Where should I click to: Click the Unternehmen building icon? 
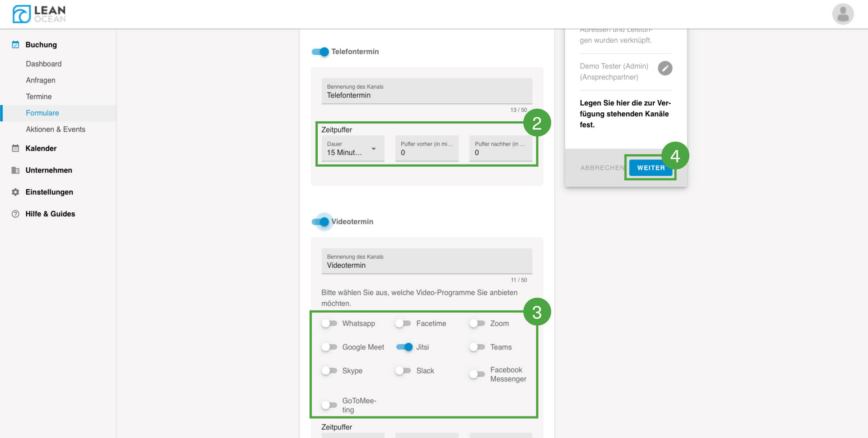point(15,170)
